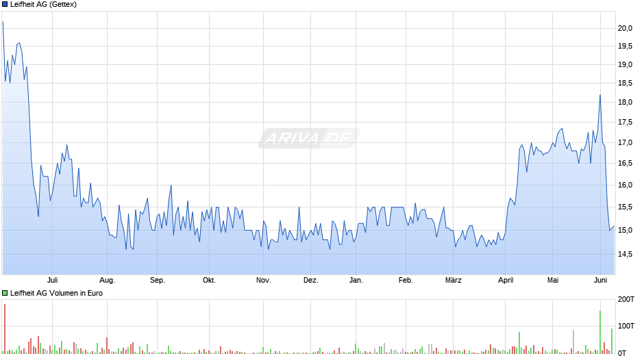Image resolution: width=644 pixels, height=360 pixels.
Task: Click the 'Aug.' month axis label
Action: click(107, 280)
